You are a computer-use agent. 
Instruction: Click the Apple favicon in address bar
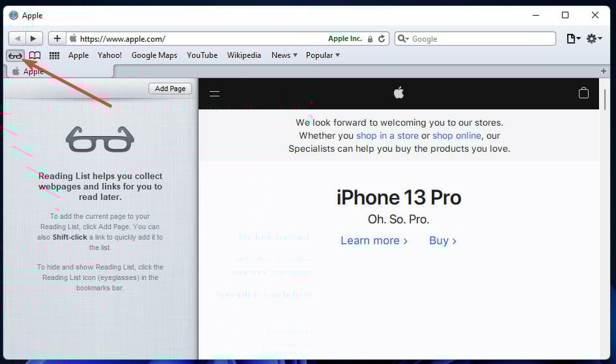(x=73, y=38)
